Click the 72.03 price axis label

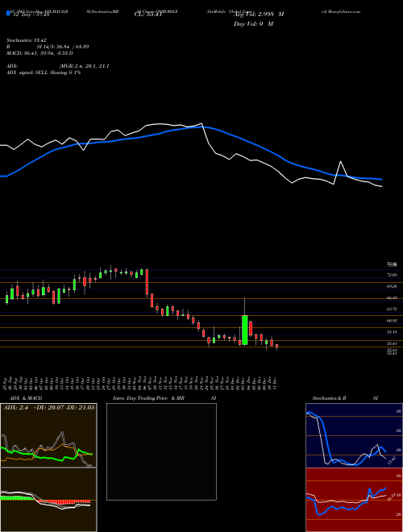pyautogui.click(x=392, y=275)
